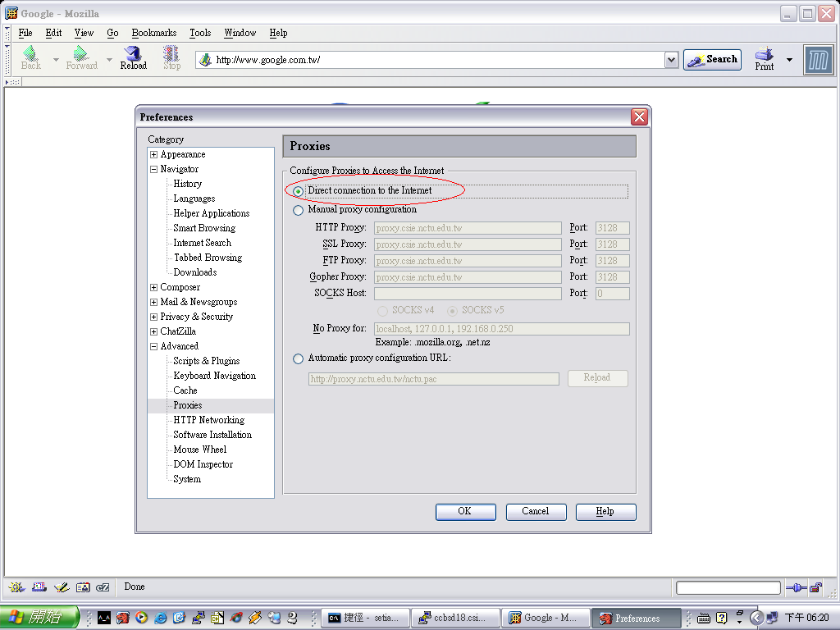
Task: Click the Windows Start button
Action: click(39, 618)
